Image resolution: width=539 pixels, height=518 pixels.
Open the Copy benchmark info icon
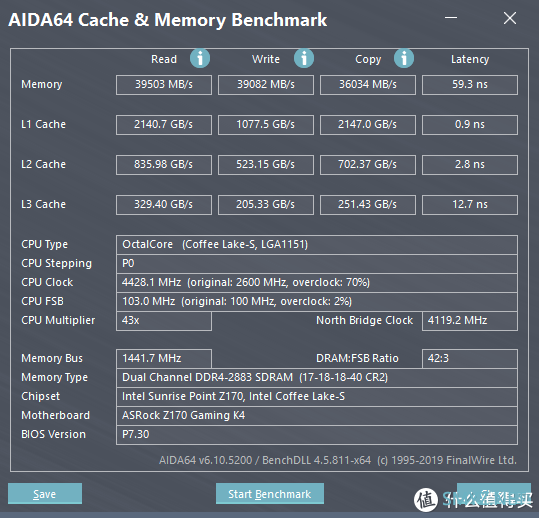[404, 58]
